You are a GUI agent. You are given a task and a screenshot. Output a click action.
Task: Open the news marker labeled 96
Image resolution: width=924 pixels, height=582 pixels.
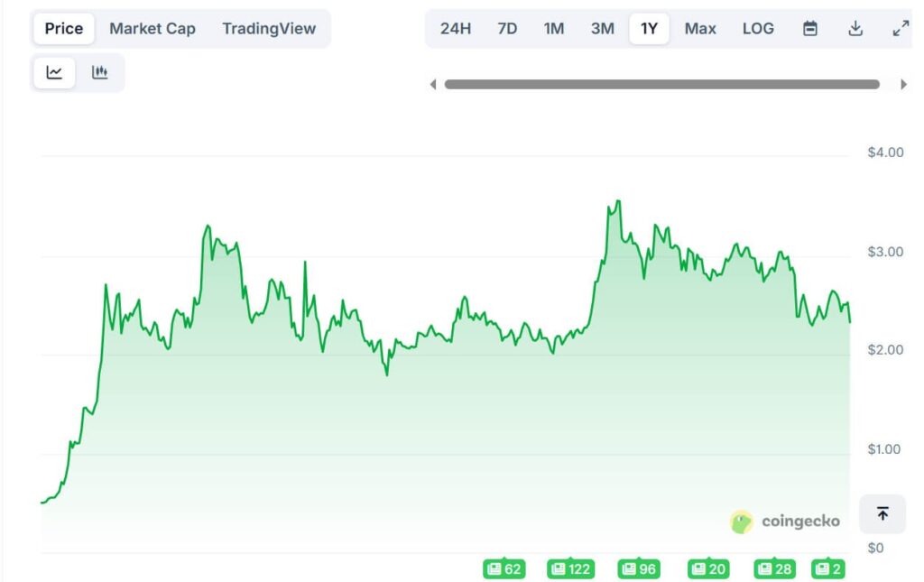639,568
